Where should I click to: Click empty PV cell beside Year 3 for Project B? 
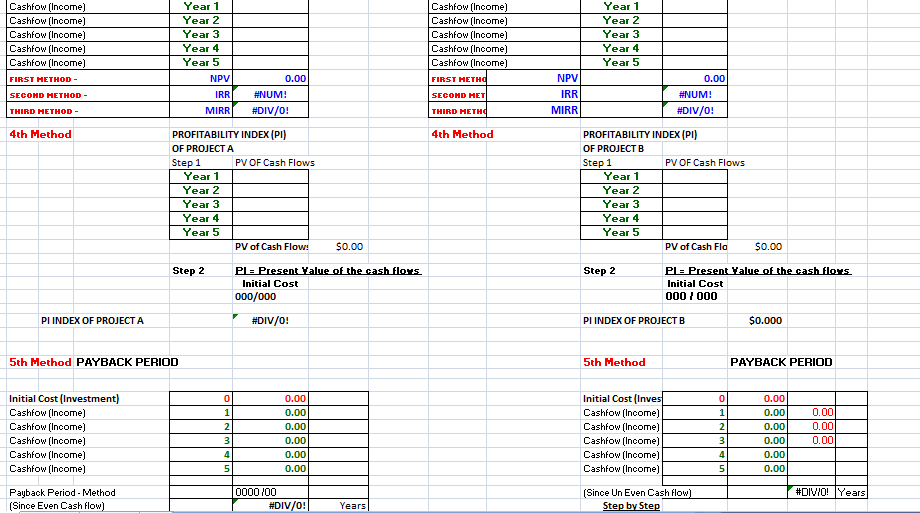pyautogui.click(x=695, y=204)
